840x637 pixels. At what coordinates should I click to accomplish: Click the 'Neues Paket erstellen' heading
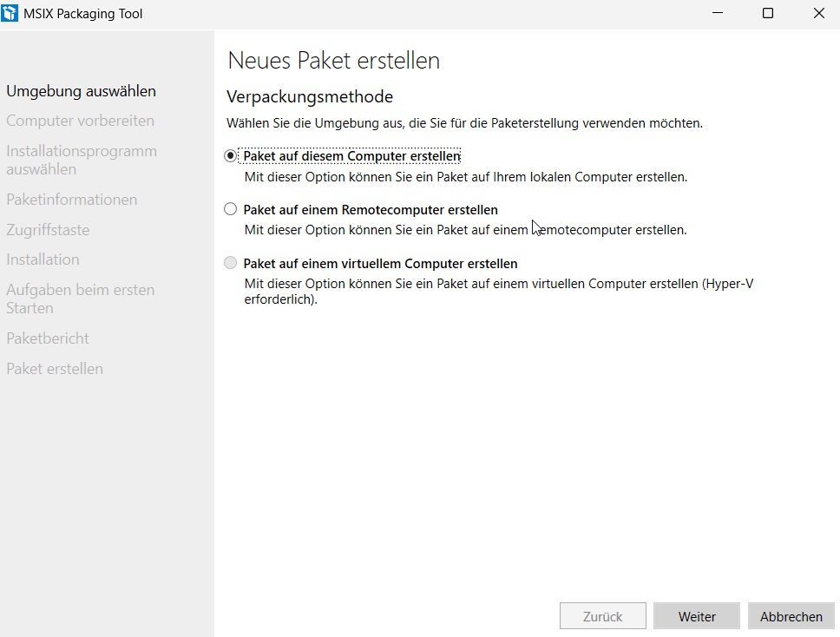[333, 61]
